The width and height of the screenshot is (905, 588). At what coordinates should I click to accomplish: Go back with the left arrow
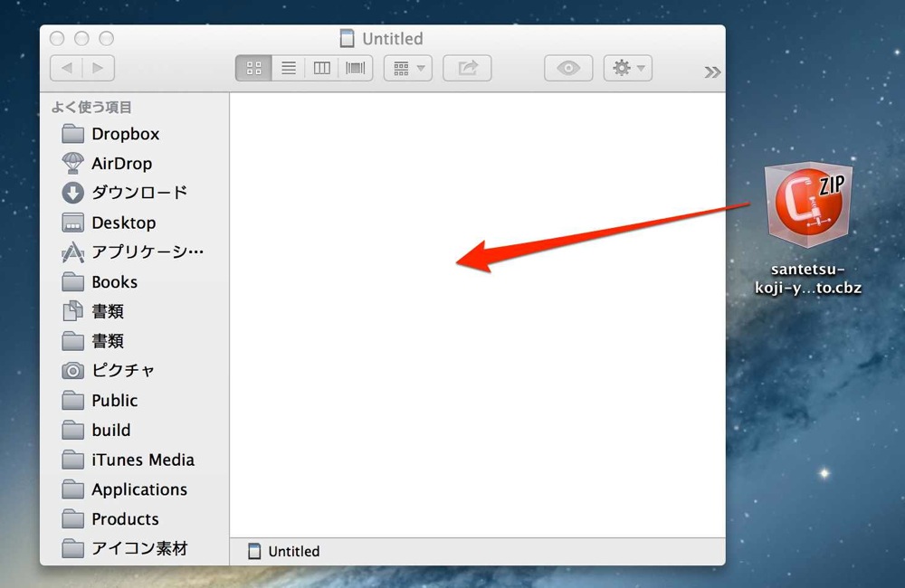click(x=66, y=68)
